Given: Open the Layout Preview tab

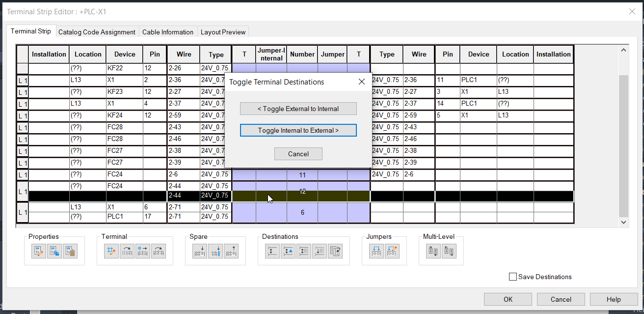Looking at the screenshot, I should click(x=223, y=31).
